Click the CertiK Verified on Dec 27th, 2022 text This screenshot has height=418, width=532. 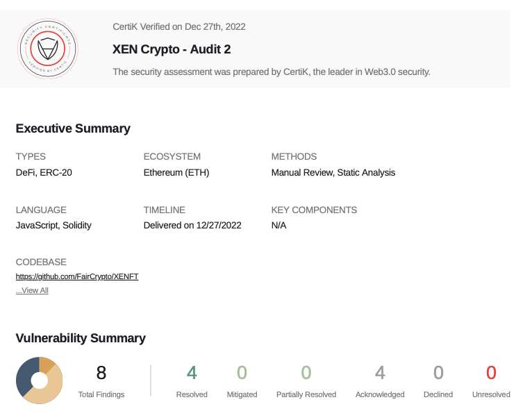click(x=179, y=27)
